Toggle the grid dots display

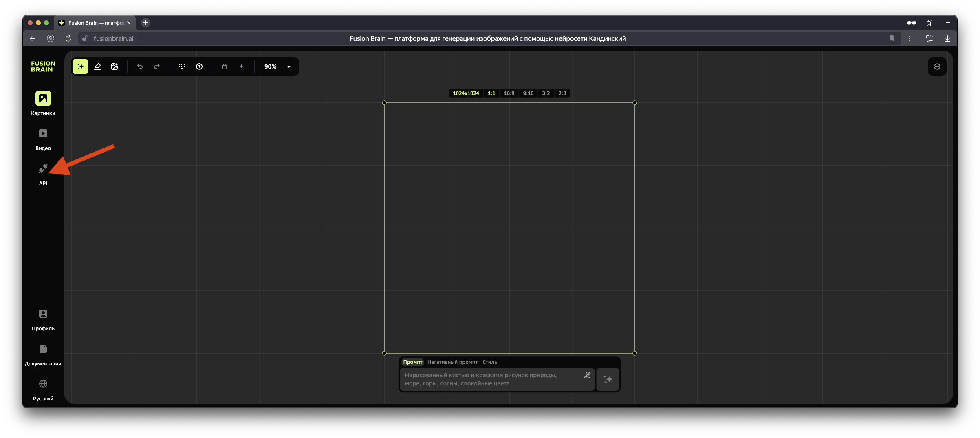(182, 66)
